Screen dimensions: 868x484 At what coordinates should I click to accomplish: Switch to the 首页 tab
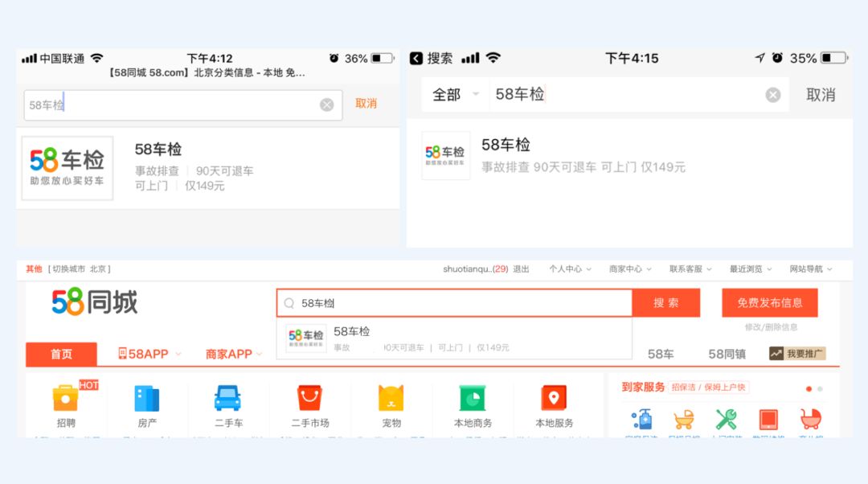click(61, 354)
